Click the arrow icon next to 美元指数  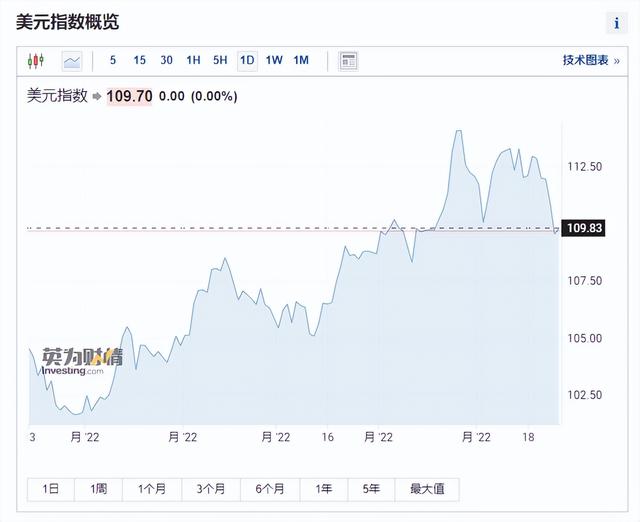point(97,97)
